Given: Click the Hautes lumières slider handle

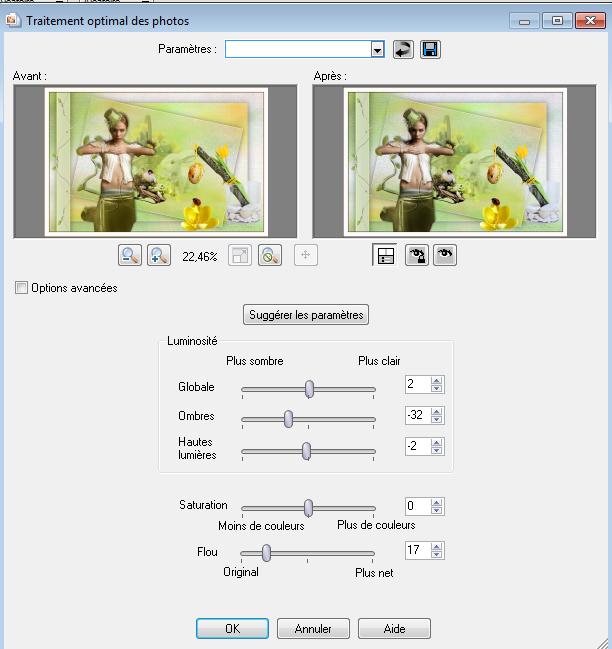Looking at the screenshot, I should pos(306,451).
